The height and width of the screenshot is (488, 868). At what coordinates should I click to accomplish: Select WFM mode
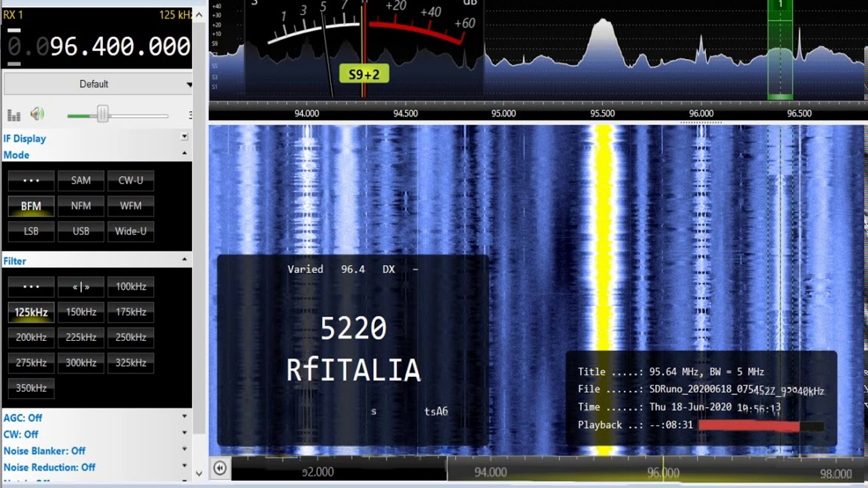pos(131,206)
